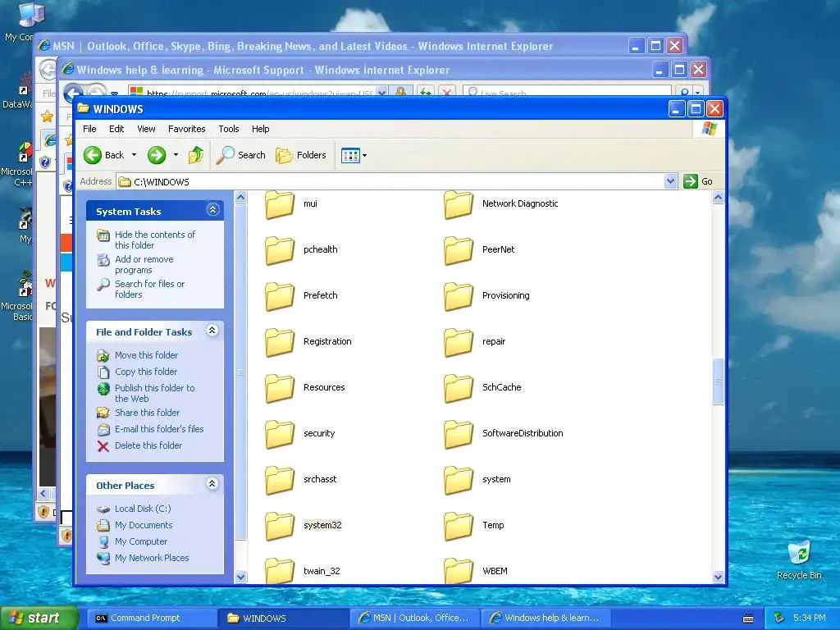This screenshot has width=840, height=630.
Task: Click Share this folder link
Action: 148,413
